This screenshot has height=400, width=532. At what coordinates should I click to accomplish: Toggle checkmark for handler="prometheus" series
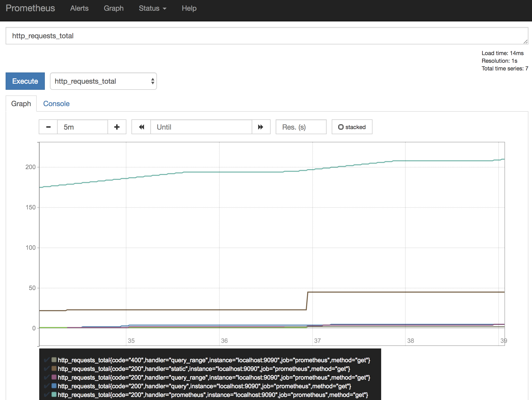click(47, 395)
